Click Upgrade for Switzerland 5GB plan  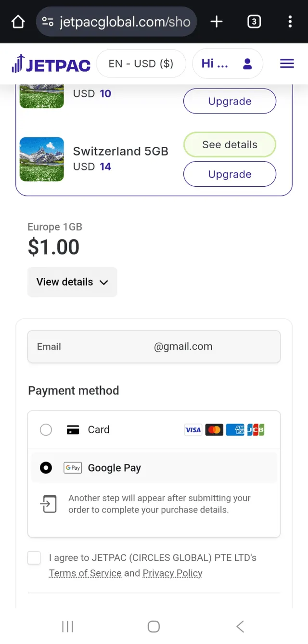230,174
